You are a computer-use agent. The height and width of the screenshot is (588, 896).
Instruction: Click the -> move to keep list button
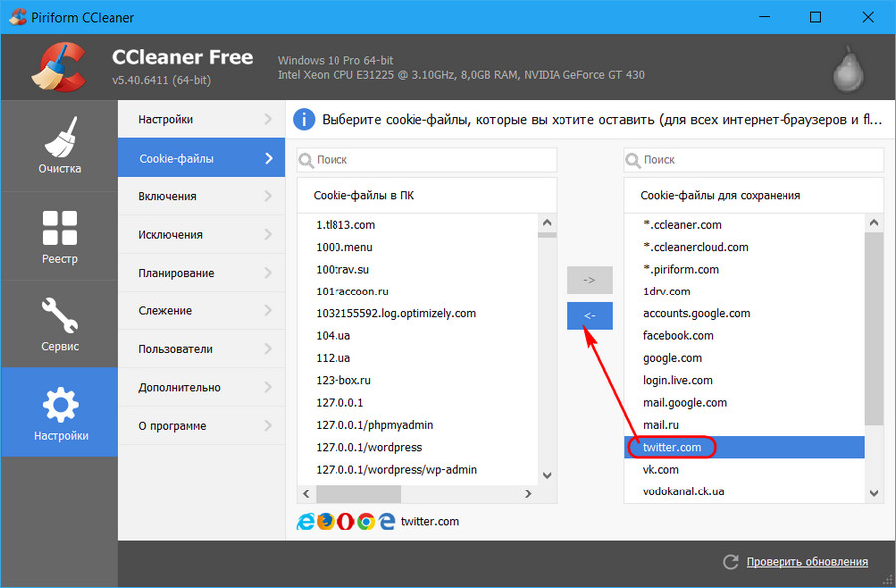pos(589,280)
